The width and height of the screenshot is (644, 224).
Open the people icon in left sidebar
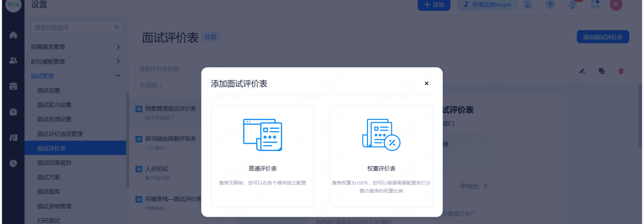pos(13,60)
